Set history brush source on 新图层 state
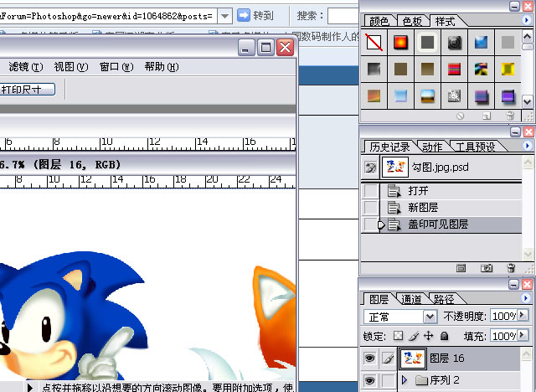Image resolution: width=536 pixels, height=392 pixels. pyautogui.click(x=370, y=208)
